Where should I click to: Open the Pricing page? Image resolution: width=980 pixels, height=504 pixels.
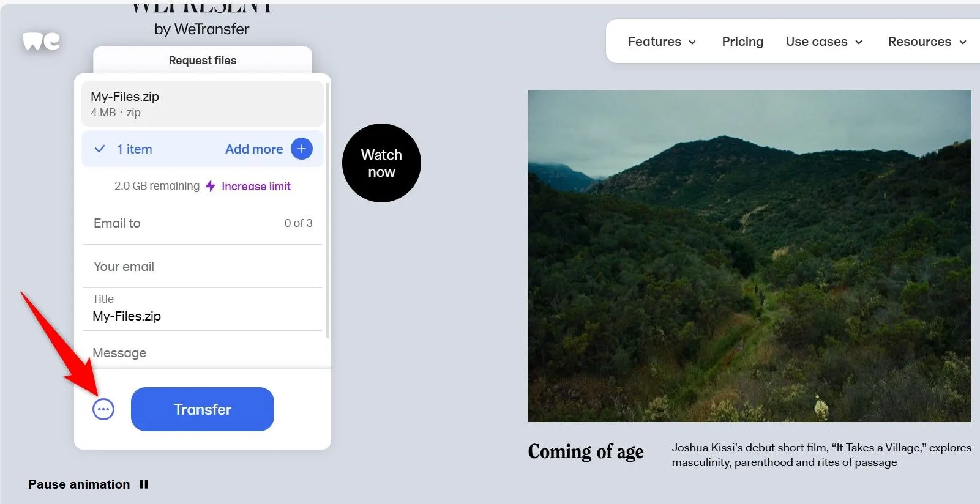pos(742,42)
